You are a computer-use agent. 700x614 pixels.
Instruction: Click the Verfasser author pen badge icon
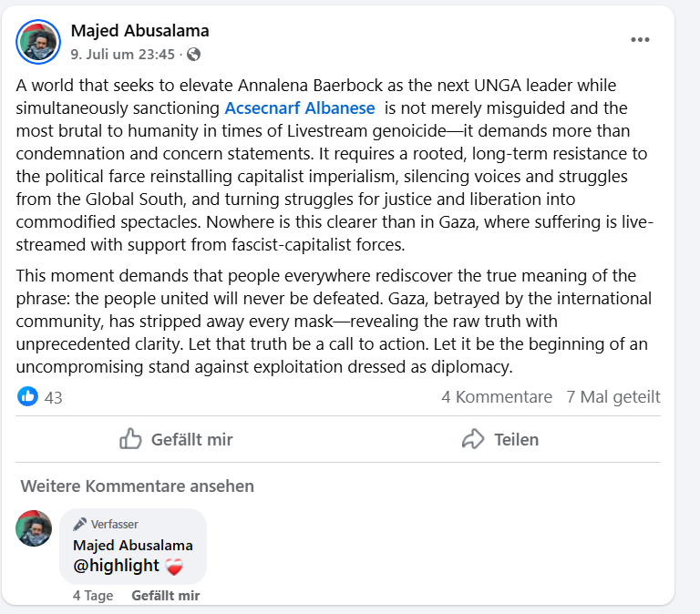point(80,524)
